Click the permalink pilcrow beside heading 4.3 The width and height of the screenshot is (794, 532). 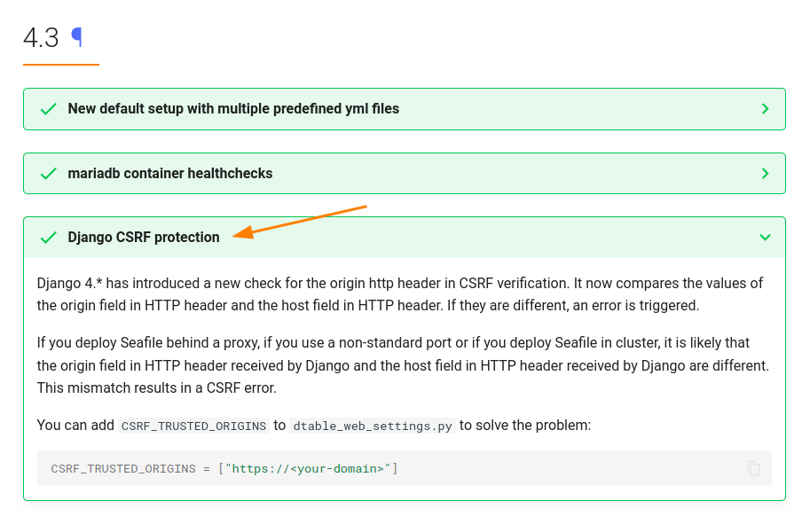point(77,37)
